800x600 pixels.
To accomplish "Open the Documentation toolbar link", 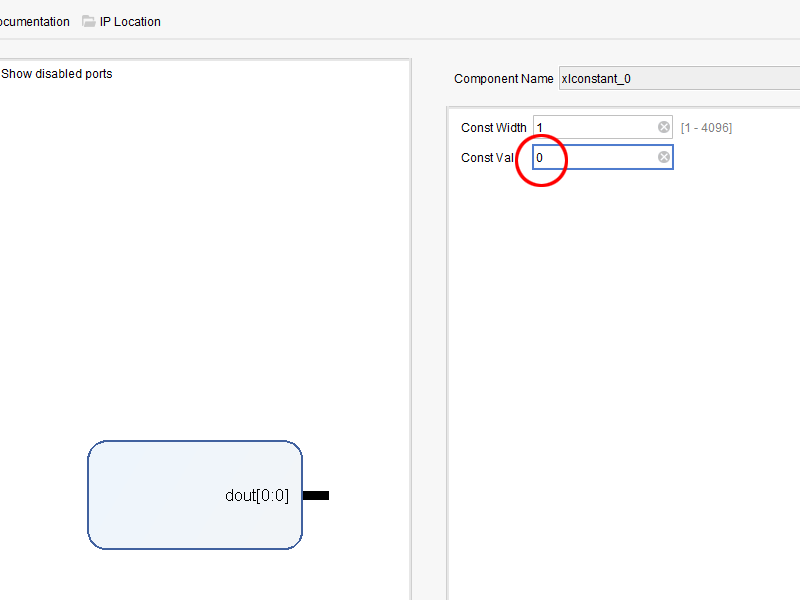I will (35, 21).
